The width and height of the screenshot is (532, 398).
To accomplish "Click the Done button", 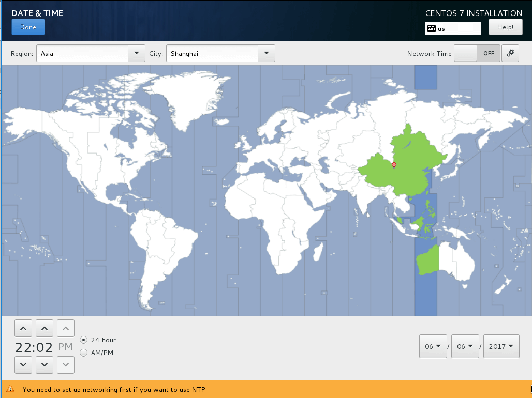I will click(28, 27).
